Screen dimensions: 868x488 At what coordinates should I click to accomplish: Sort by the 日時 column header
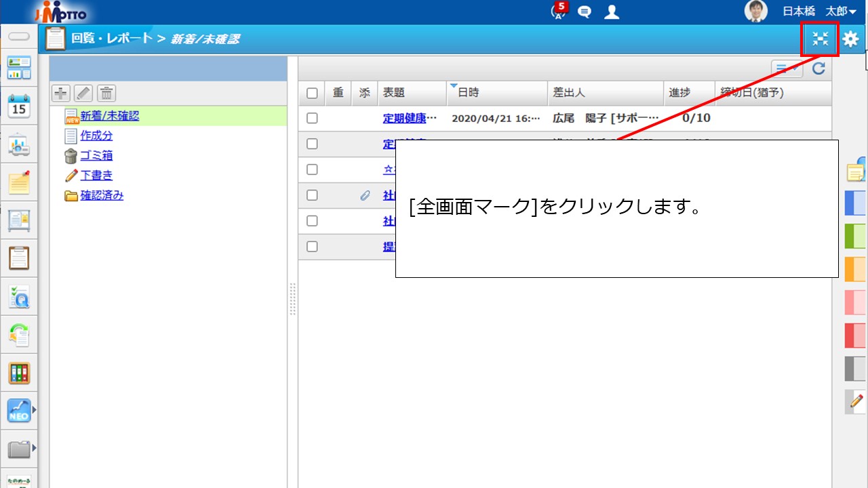tap(468, 93)
